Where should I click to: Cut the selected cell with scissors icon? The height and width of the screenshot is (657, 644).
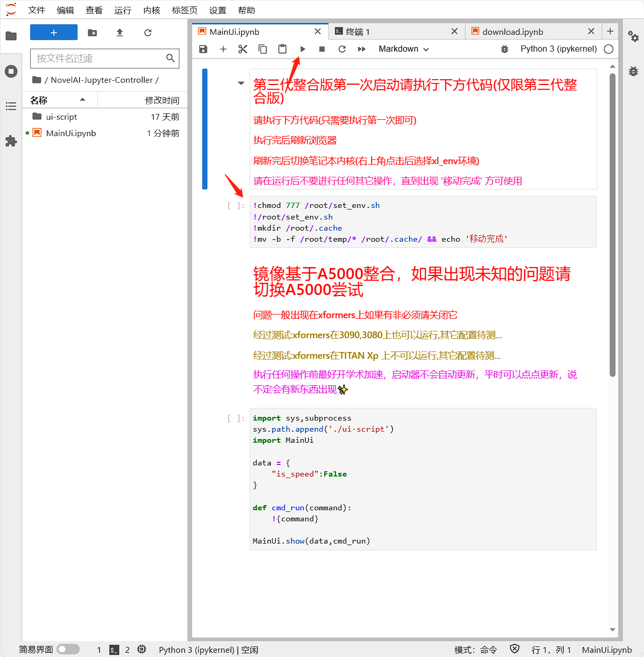coord(243,49)
